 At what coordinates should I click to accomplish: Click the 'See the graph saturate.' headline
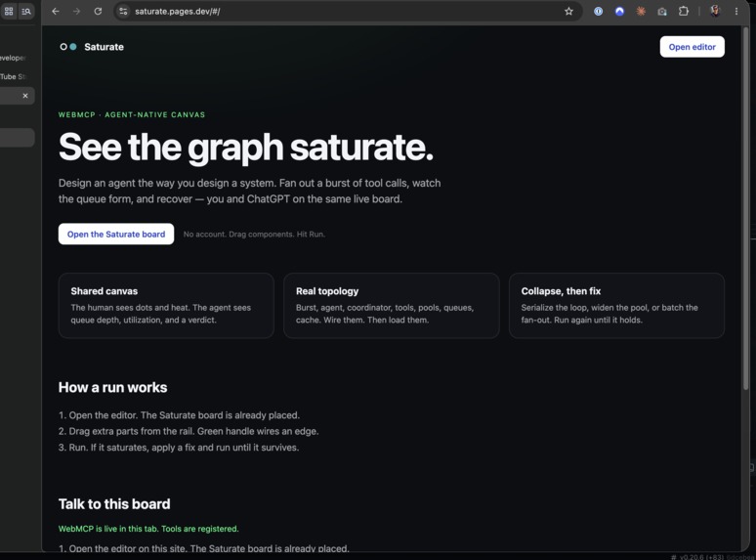[246, 148]
